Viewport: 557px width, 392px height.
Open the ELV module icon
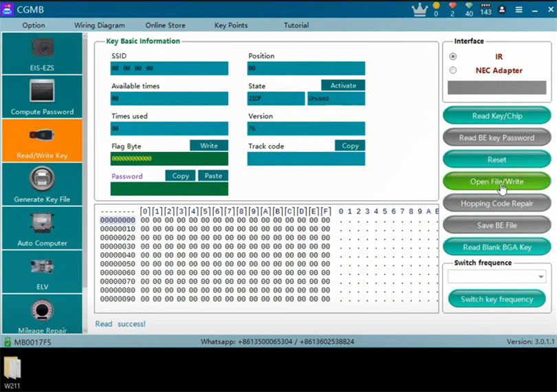pos(42,267)
